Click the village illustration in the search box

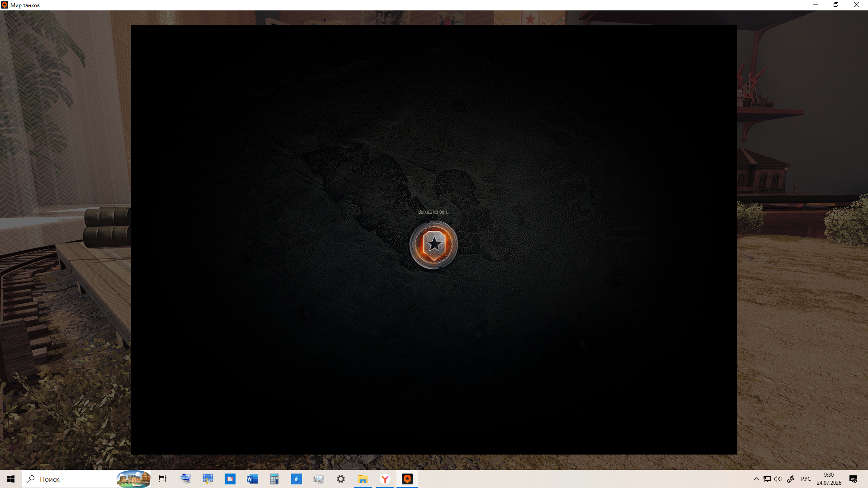(134, 479)
